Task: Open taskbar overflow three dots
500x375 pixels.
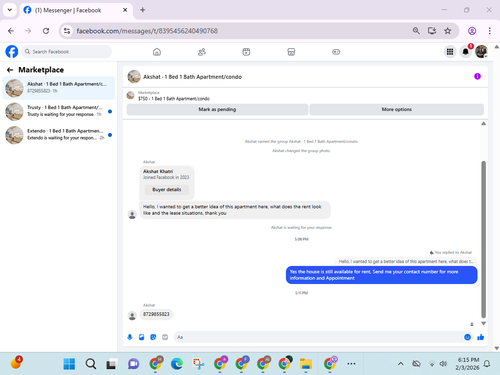Action: [x=351, y=364]
